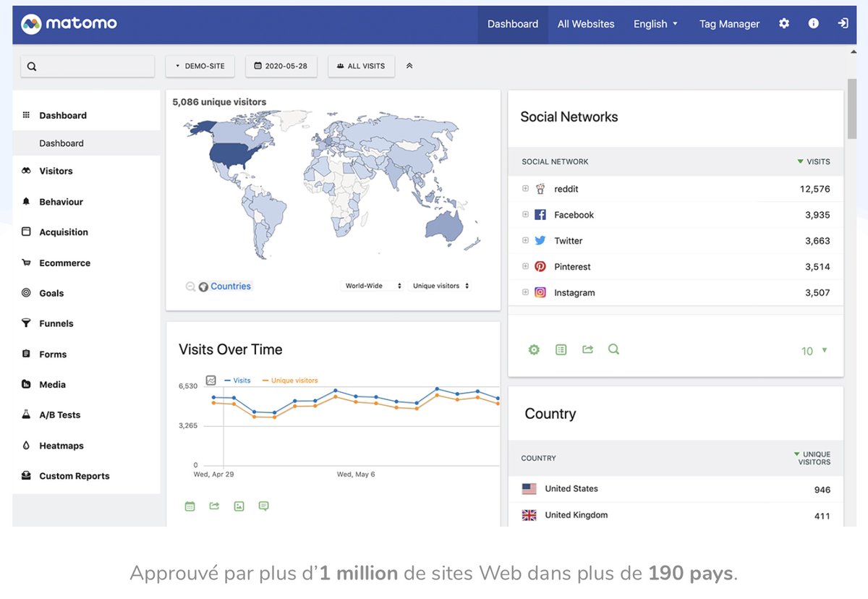
Task: Sort by UNIQUE VISITORS column header
Action: (812, 458)
